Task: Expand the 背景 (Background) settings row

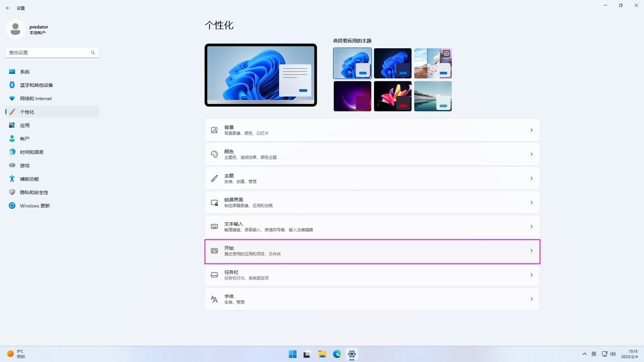Action: (372, 130)
